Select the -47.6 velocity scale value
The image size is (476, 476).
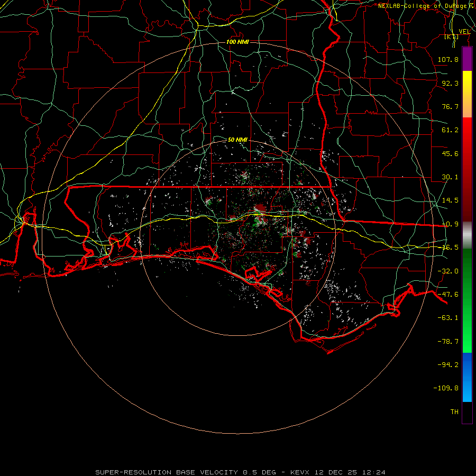tap(448, 295)
